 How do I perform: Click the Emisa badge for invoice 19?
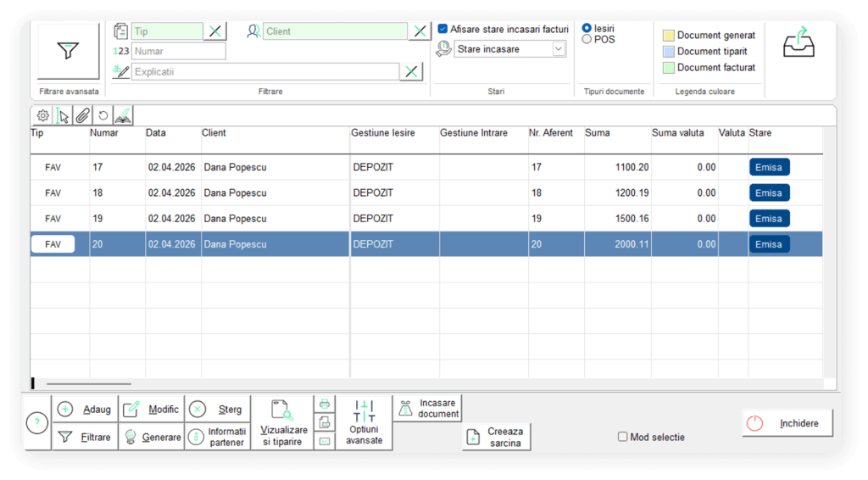[769, 219]
